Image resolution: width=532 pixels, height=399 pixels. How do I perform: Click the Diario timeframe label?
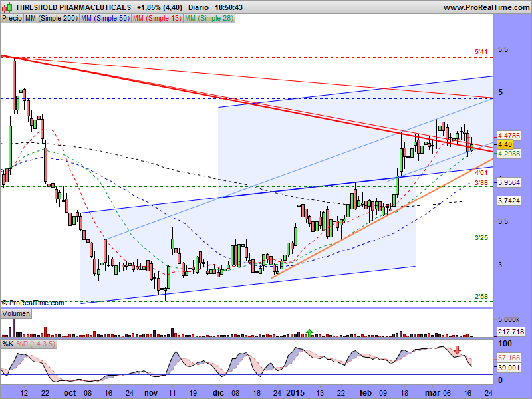click(198, 7)
